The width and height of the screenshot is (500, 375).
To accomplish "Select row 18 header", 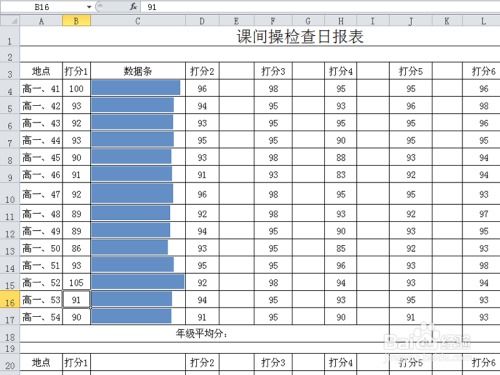I will [x=10, y=333].
